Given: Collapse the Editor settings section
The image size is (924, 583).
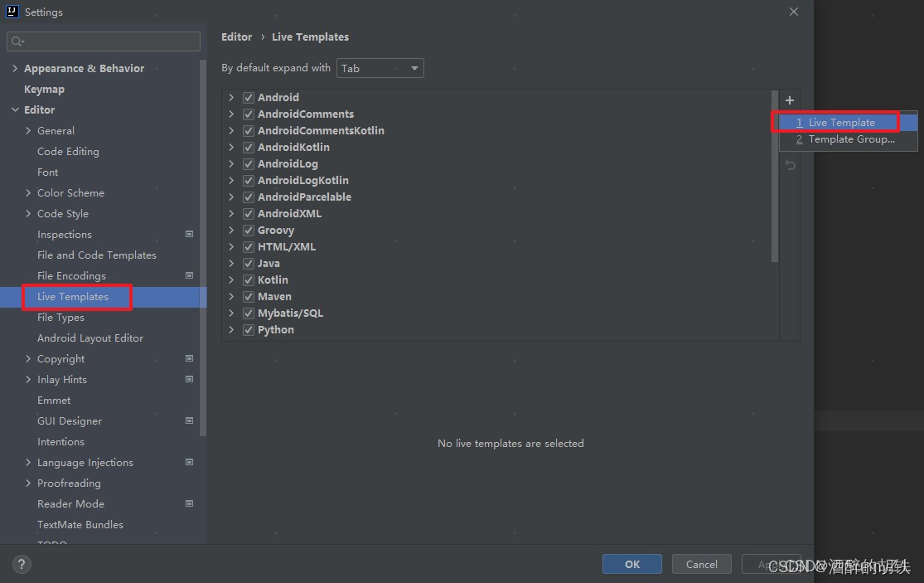Looking at the screenshot, I should point(15,110).
